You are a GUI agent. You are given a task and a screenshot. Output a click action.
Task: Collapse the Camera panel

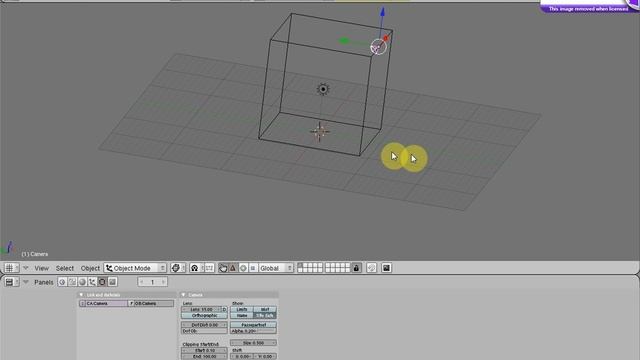[183, 295]
